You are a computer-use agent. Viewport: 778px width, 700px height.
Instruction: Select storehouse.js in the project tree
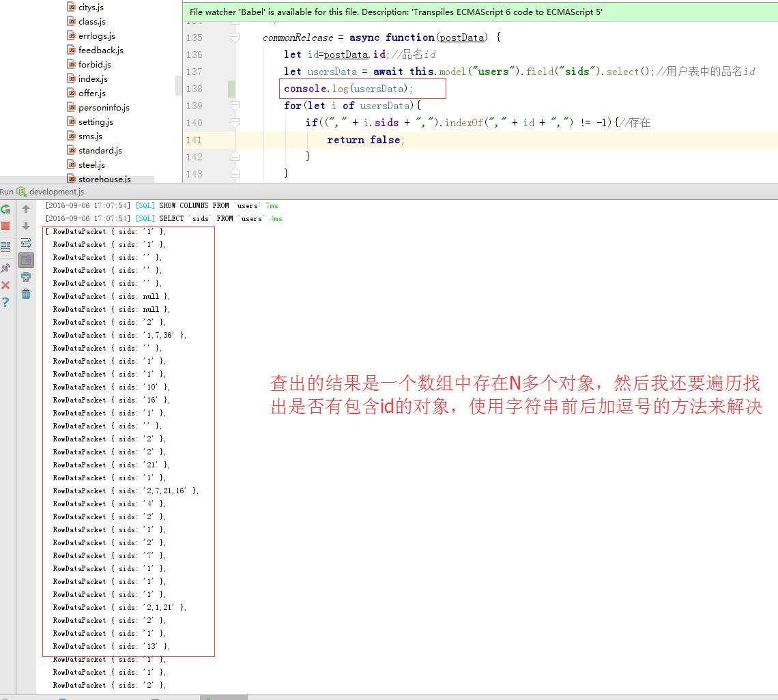[x=104, y=179]
